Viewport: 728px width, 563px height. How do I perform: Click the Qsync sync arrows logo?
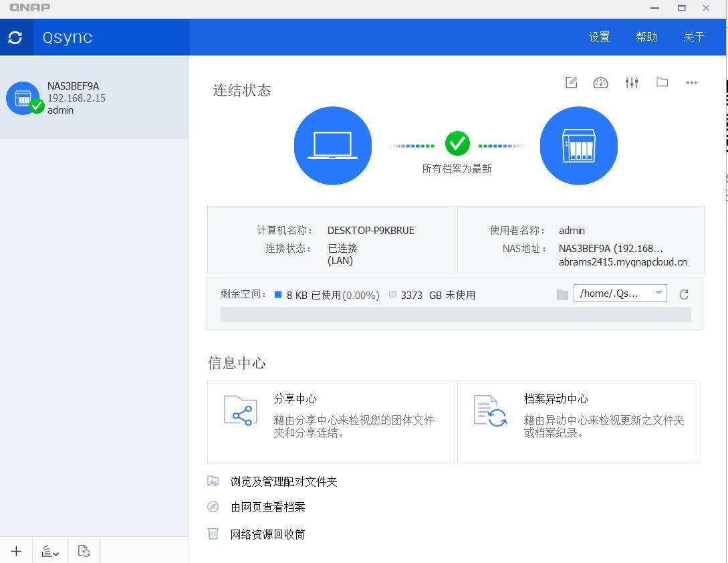[x=16, y=37]
